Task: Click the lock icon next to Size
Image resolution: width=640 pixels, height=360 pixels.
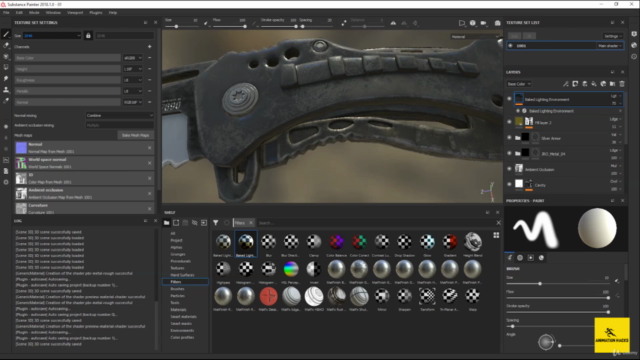Action: pos(88,36)
